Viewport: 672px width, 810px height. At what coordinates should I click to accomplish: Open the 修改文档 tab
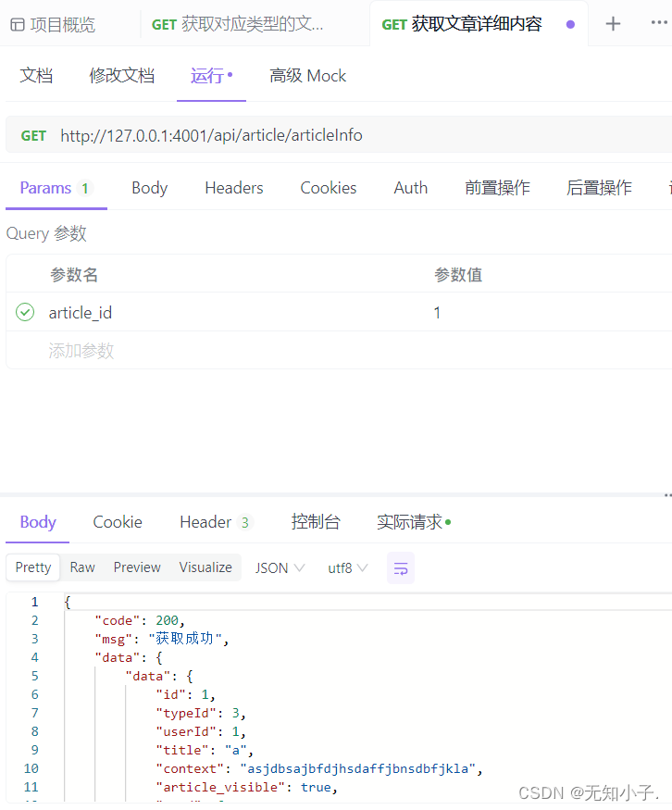122,75
